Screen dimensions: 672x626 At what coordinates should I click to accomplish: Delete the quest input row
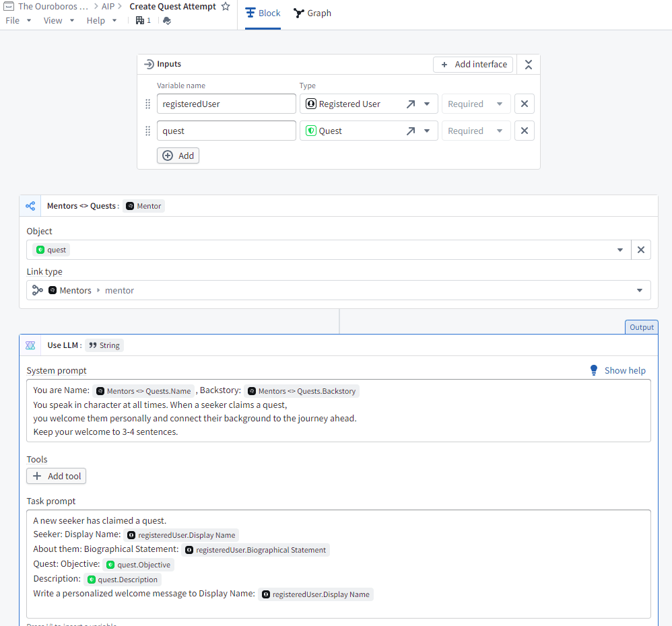(x=525, y=131)
